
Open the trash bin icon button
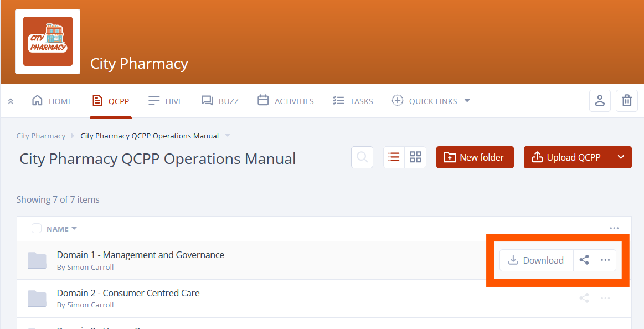pyautogui.click(x=627, y=101)
